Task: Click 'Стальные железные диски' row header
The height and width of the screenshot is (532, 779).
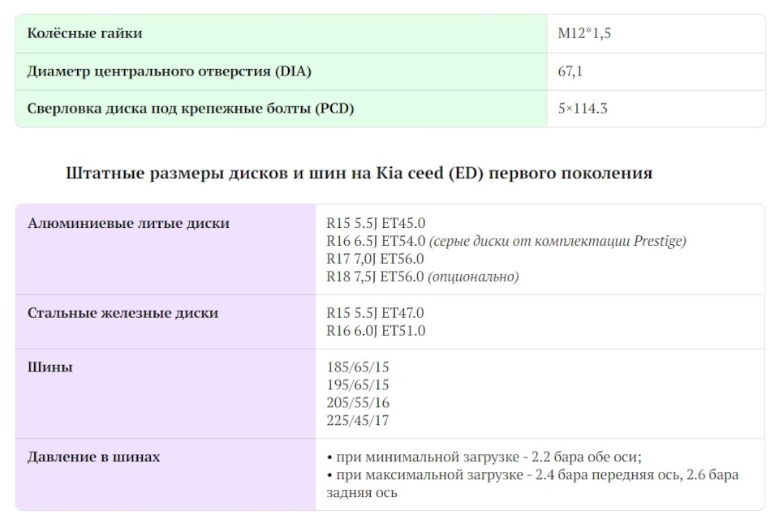Action: (123, 313)
